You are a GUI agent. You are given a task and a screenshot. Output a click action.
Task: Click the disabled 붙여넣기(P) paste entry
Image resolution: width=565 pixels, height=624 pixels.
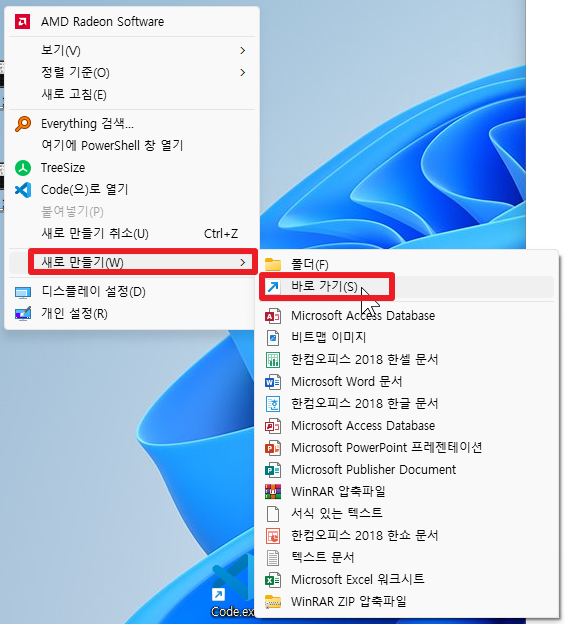(x=132, y=212)
